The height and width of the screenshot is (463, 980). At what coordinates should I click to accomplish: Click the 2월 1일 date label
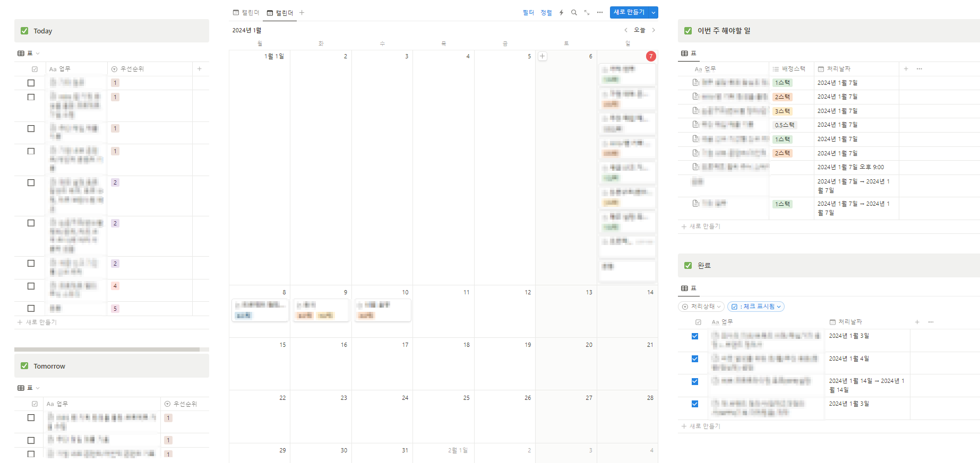(458, 450)
